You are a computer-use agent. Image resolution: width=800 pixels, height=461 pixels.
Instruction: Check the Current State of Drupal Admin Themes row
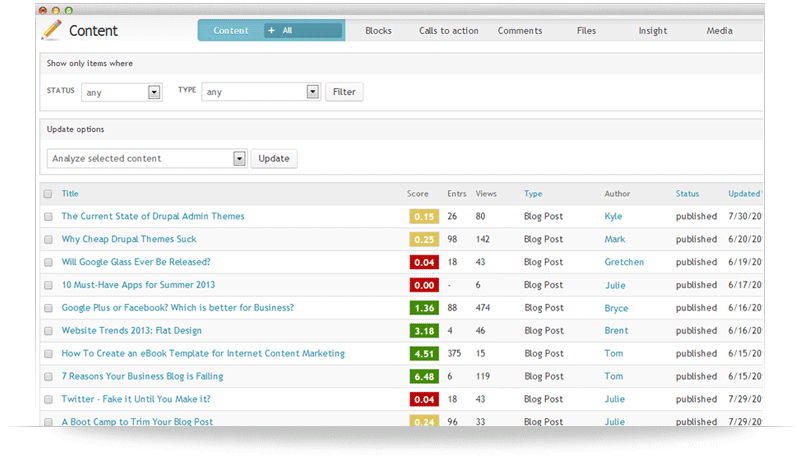(48, 217)
